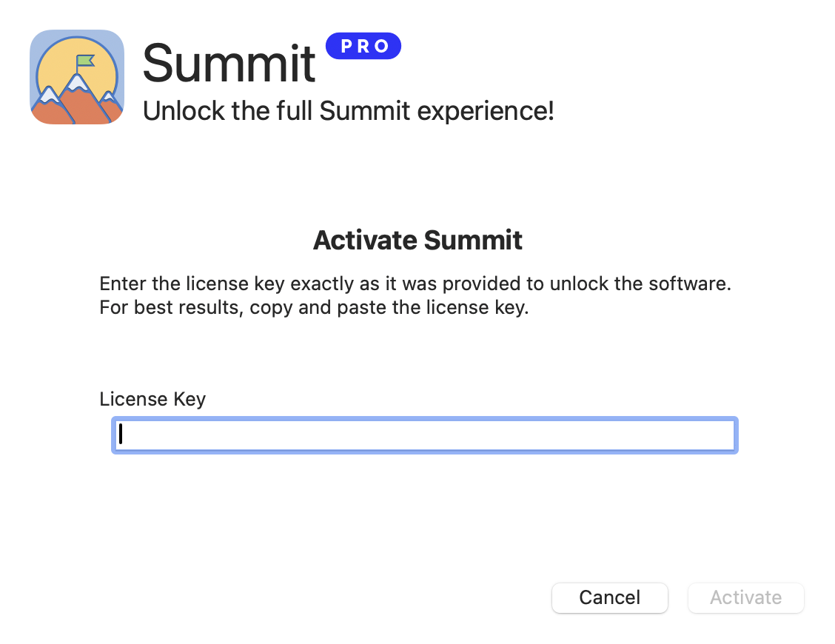Image resolution: width=835 pixels, height=644 pixels.
Task: Click the Activate Summit heading
Action: 417,240
